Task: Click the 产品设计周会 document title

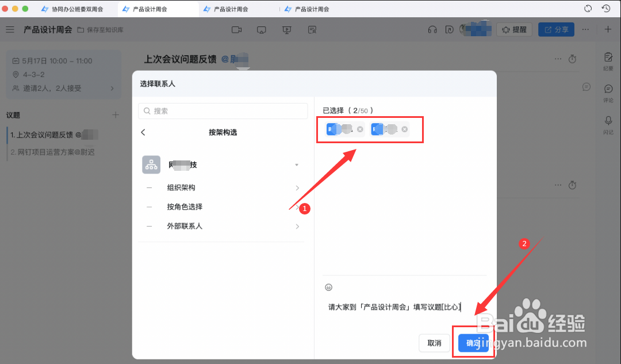Action: coord(48,30)
